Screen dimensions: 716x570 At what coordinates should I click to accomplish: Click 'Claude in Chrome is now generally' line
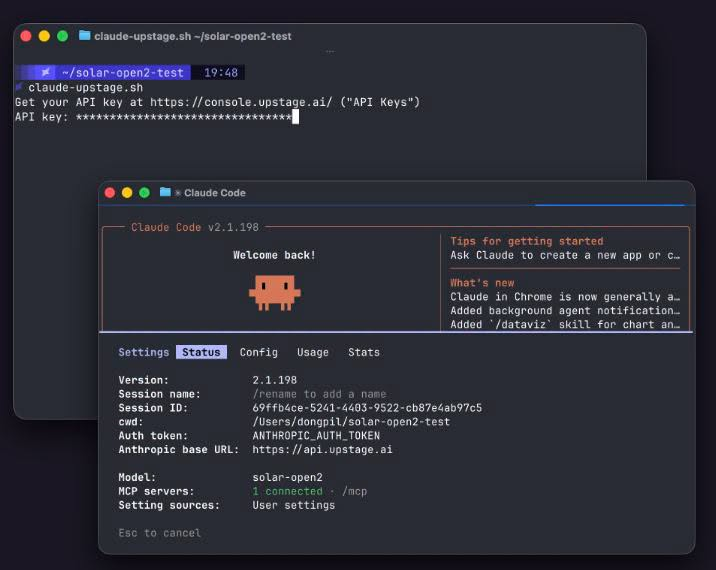(565, 297)
